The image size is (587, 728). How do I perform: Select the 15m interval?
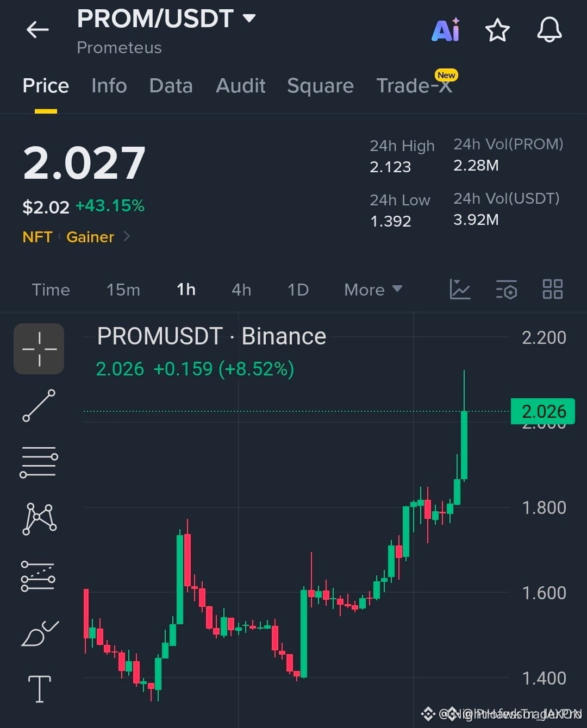tap(123, 290)
